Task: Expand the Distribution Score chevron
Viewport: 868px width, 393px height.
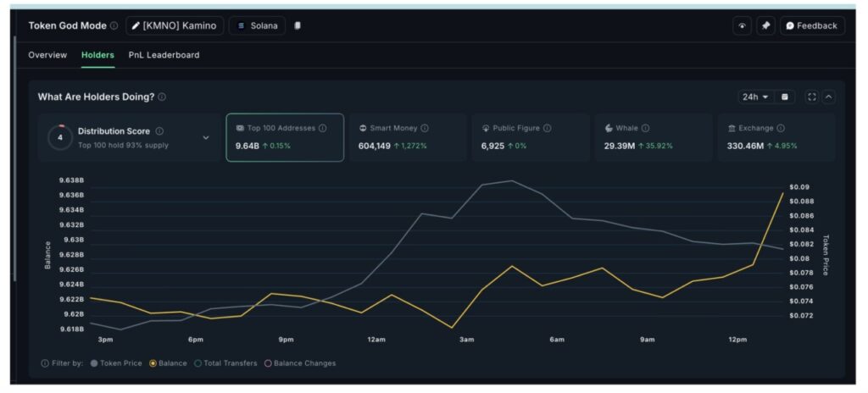Action: [x=205, y=137]
